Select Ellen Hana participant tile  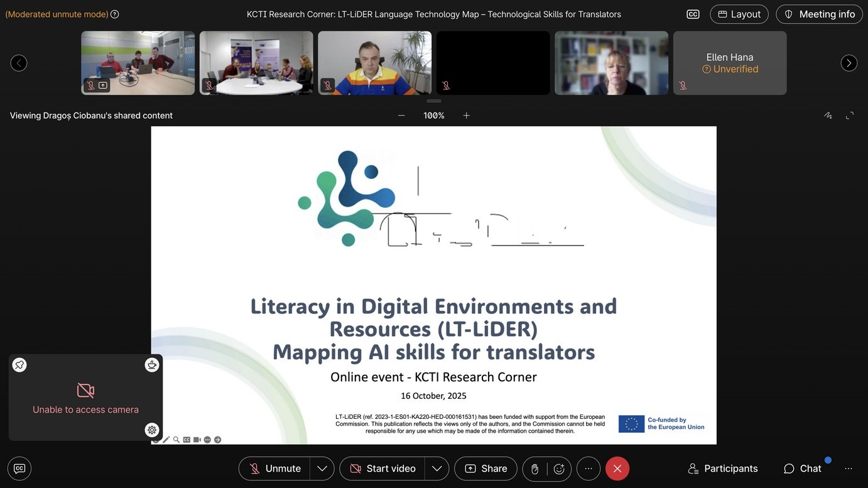(x=730, y=63)
